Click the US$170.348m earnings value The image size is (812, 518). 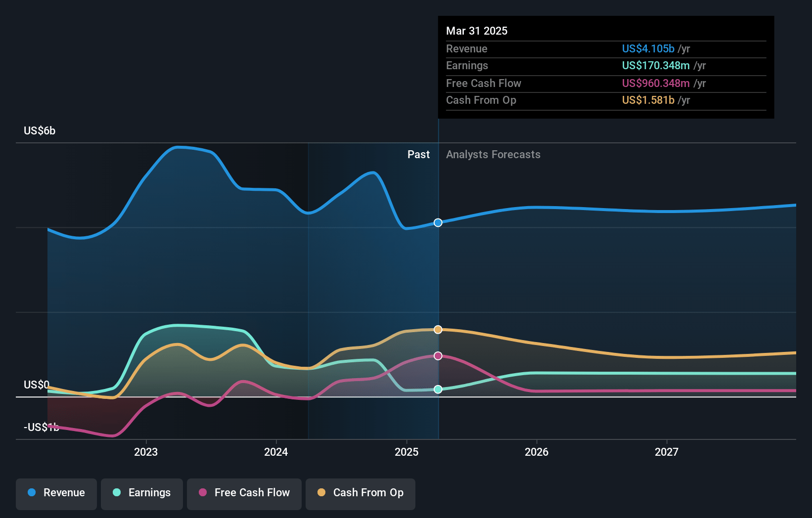click(656, 65)
